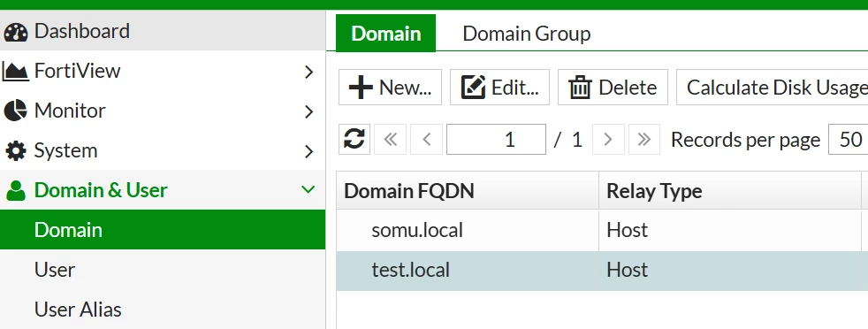Open System menu label
This screenshot has width=868, height=329.
tap(66, 150)
